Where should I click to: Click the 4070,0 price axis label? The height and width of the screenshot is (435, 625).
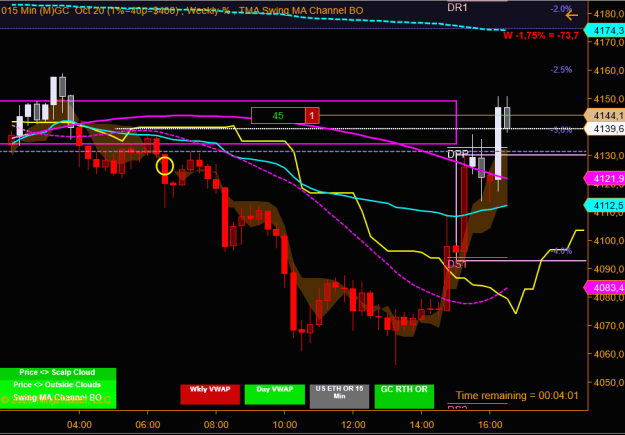(x=609, y=326)
